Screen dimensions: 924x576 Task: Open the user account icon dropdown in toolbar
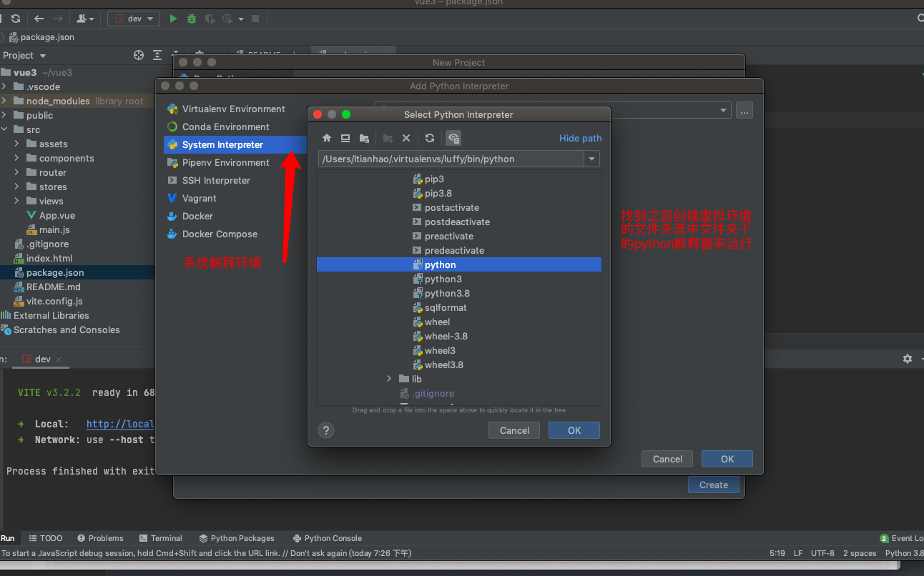tap(85, 19)
